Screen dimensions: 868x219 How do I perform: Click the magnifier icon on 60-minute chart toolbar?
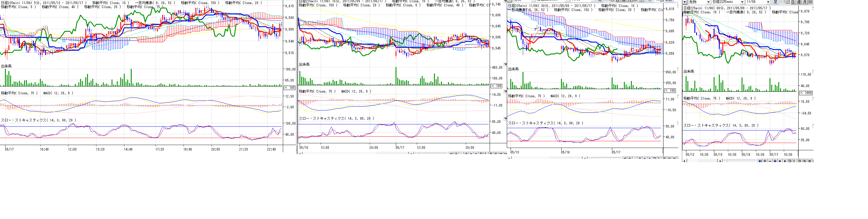(805, 161)
